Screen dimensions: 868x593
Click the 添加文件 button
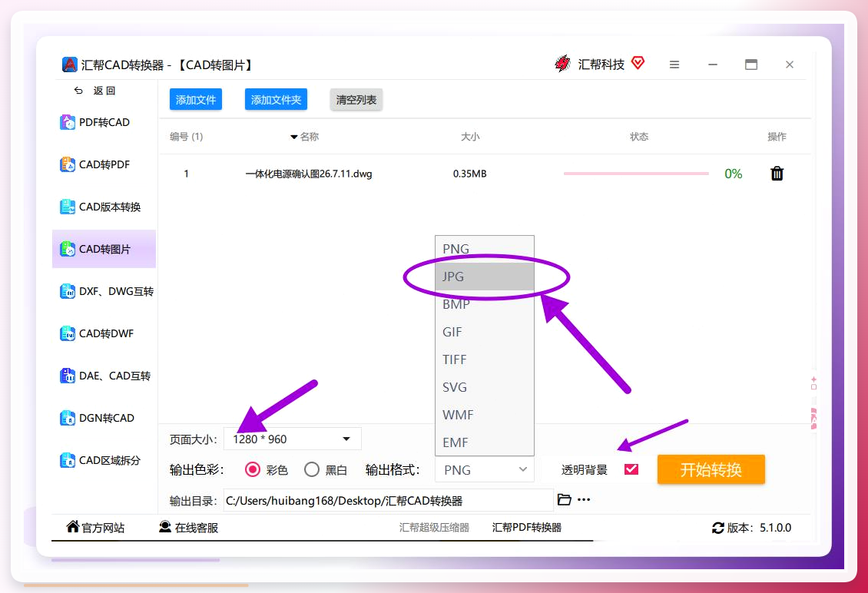click(x=195, y=100)
